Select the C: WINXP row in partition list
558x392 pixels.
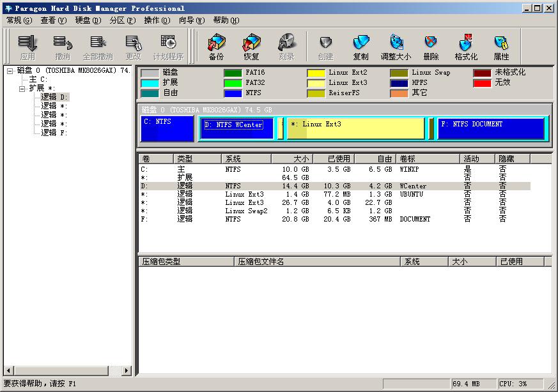pyautogui.click(x=335, y=169)
